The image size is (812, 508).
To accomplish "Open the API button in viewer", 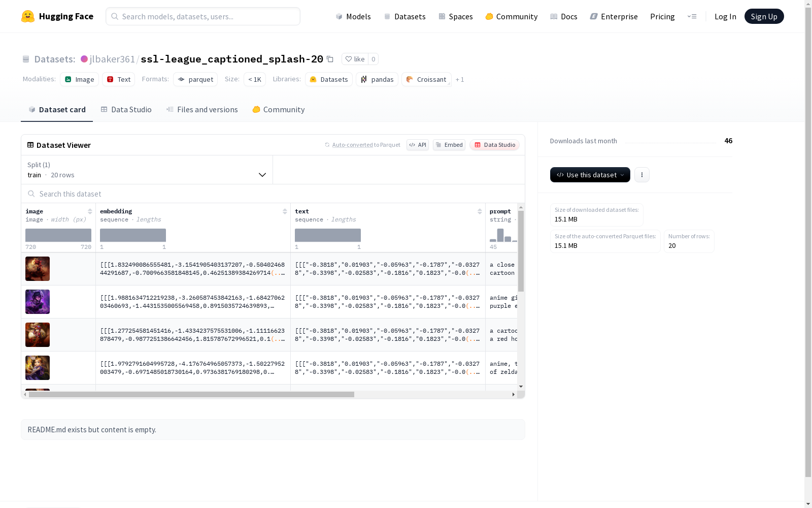I will coord(418,145).
